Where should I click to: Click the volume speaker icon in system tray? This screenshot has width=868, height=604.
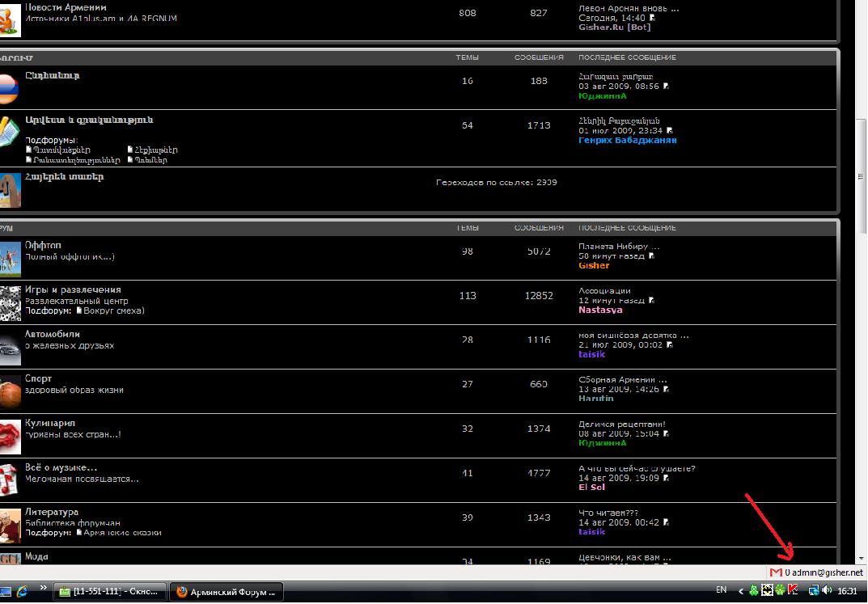[x=828, y=591]
